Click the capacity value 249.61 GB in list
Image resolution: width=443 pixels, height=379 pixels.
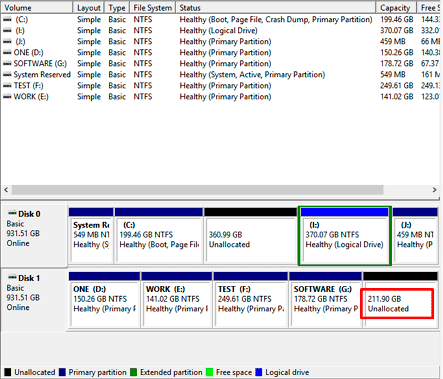click(397, 86)
